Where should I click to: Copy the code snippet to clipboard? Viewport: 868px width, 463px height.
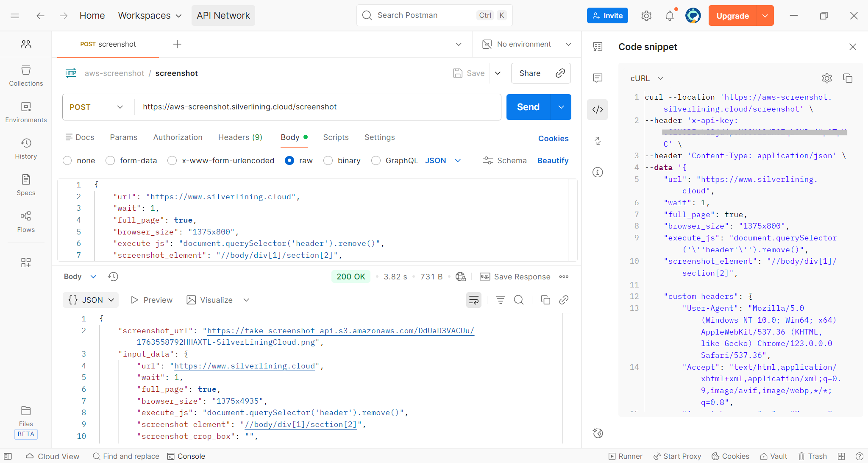[848, 78]
